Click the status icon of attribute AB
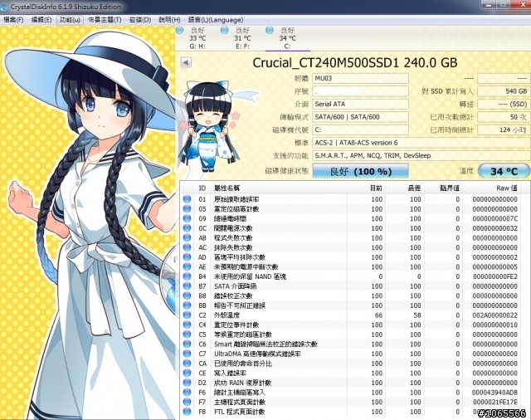This screenshot has width=531, height=420. [187, 237]
